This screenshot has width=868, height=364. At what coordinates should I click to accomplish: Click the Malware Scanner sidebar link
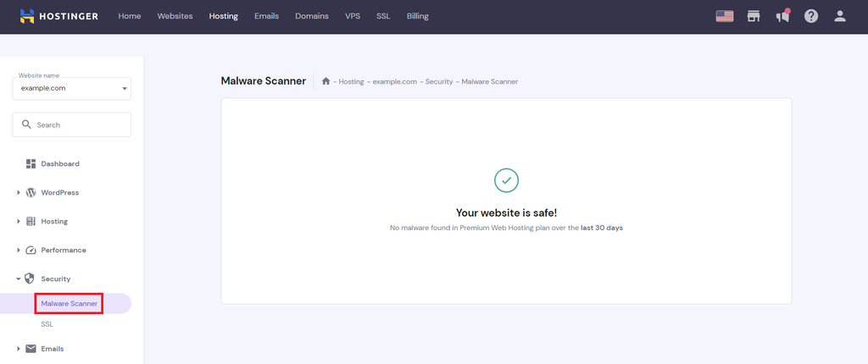70,303
